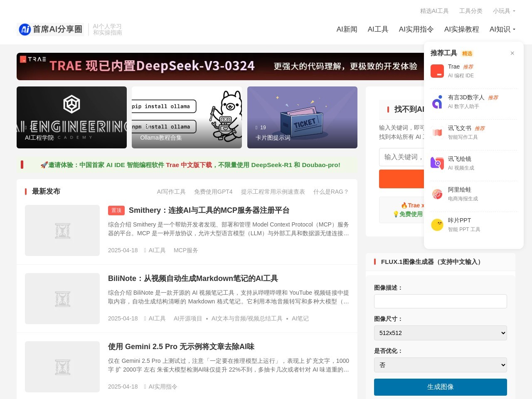Open the 图像尺寸 512x512 select box
This screenshot has width=532, height=399.
441,333
